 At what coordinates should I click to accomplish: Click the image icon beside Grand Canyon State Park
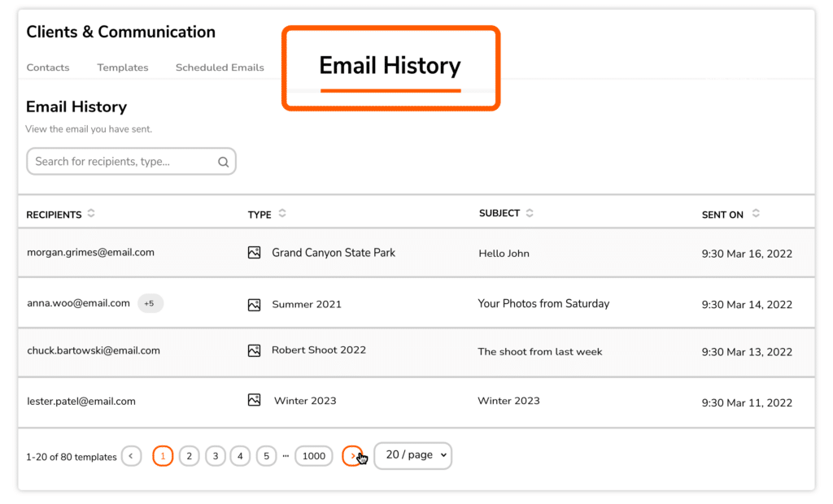pyautogui.click(x=253, y=252)
